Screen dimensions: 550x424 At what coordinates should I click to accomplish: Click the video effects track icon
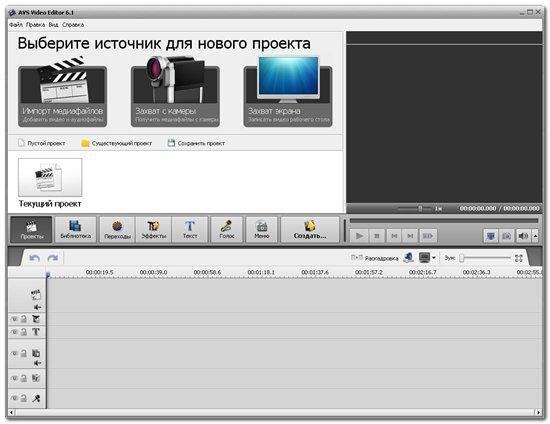(36, 319)
